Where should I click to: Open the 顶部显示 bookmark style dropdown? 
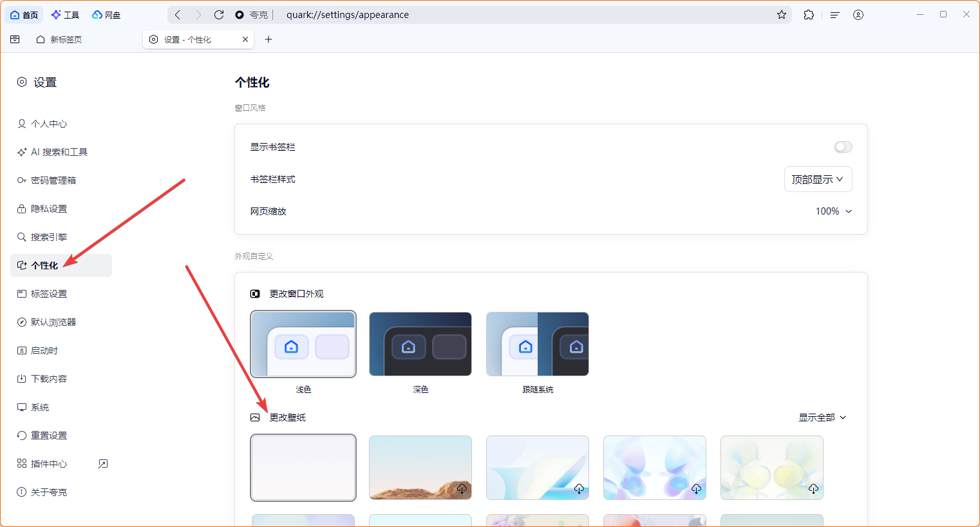click(818, 179)
